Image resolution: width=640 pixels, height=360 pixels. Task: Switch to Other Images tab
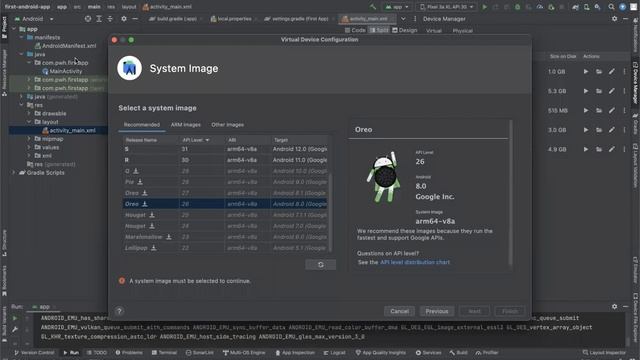click(227, 125)
